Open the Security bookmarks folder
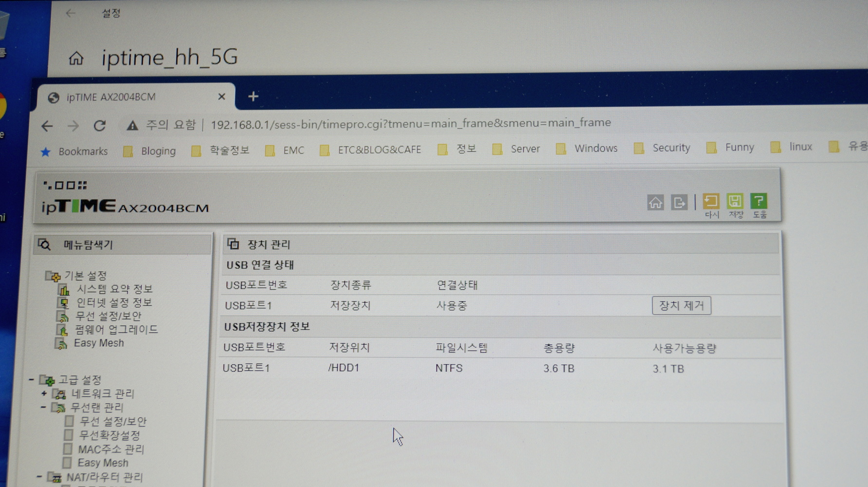Viewport: 868px width, 487px height. [671, 148]
